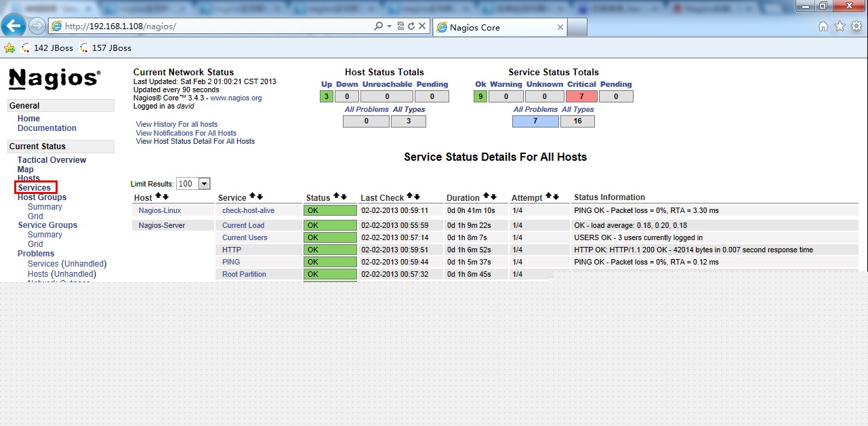Viewport: 868px width, 426px height.
Task: Open Documentation in the sidebar
Action: click(x=47, y=128)
